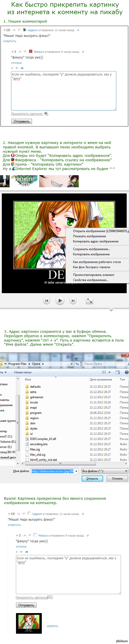Click 'Новая папка' in the dialog toolbar
The height and width of the screenshot is (644, 129).
pyautogui.click(x=23, y=372)
